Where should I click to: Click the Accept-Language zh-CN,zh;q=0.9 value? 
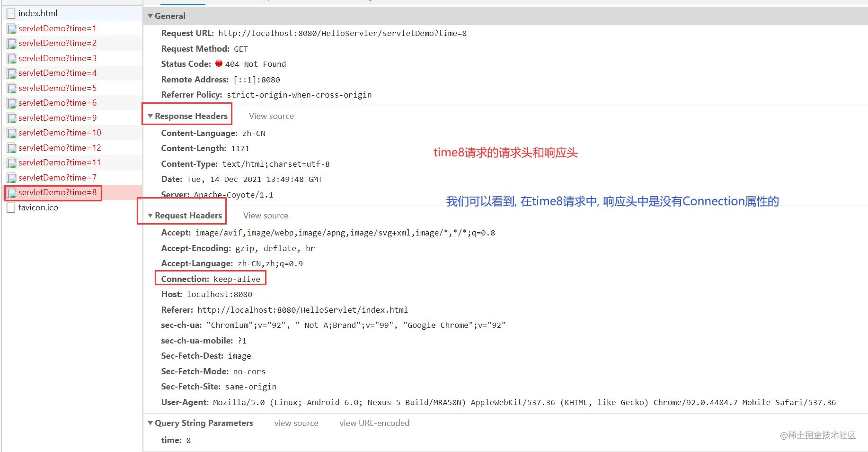270,264
